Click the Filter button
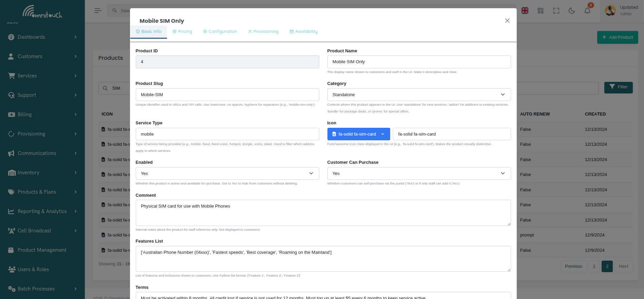Viewport: 644px width, 299px height. point(618,87)
